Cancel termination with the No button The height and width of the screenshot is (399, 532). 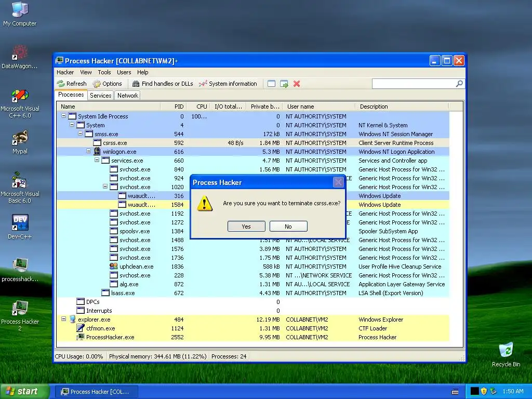tap(288, 227)
